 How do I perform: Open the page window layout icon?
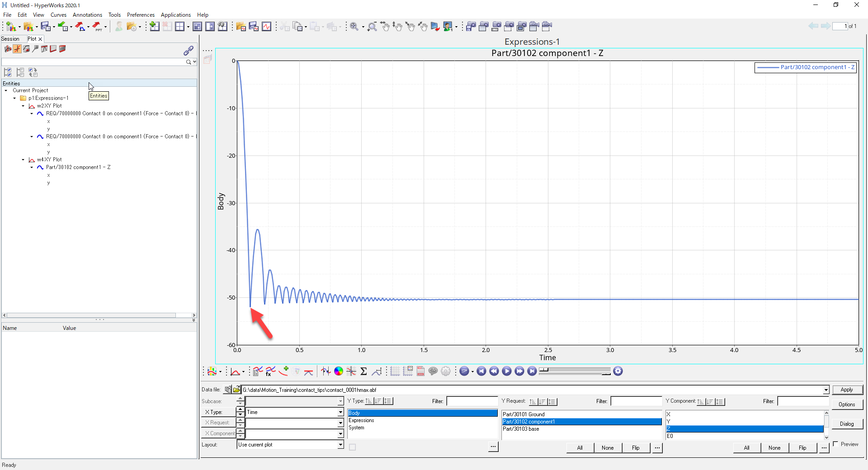180,27
